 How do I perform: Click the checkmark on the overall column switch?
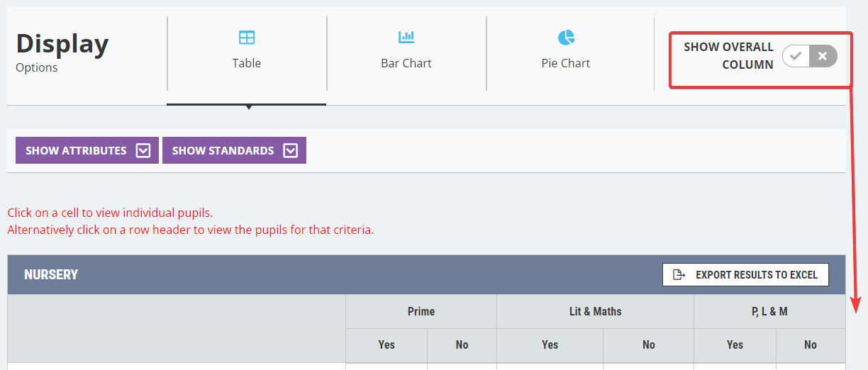point(796,56)
